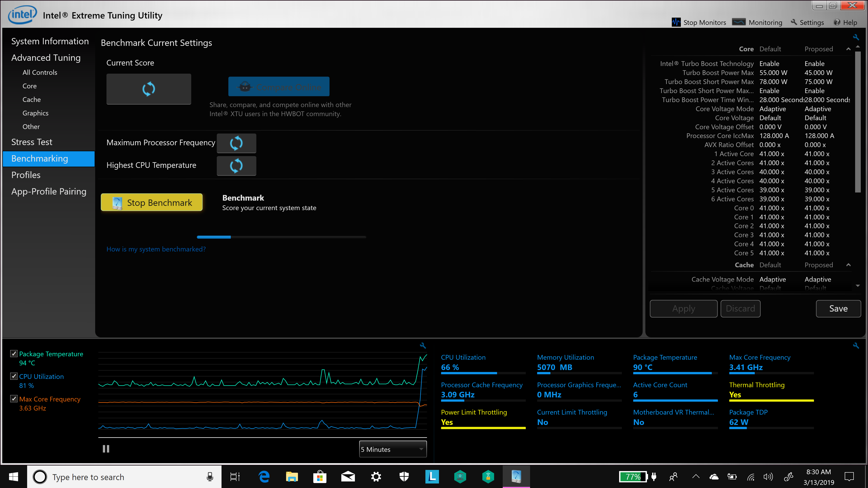Open 'How is my system benchmarked?' link

(x=156, y=249)
